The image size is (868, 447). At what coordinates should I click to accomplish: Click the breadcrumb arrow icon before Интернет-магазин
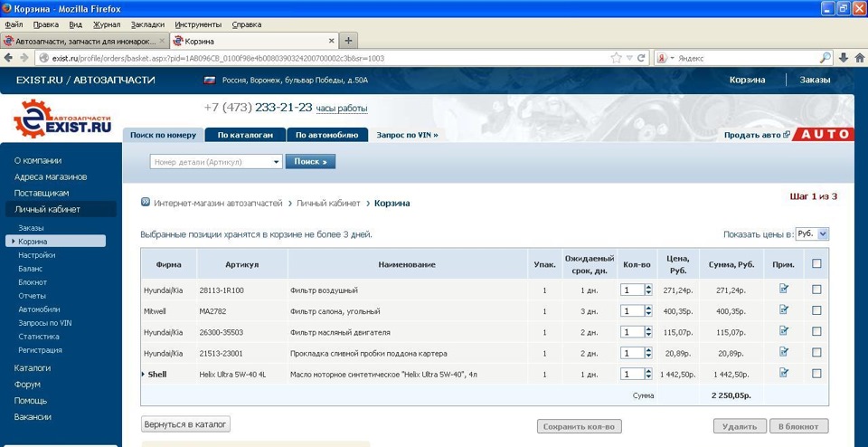pyautogui.click(x=146, y=202)
